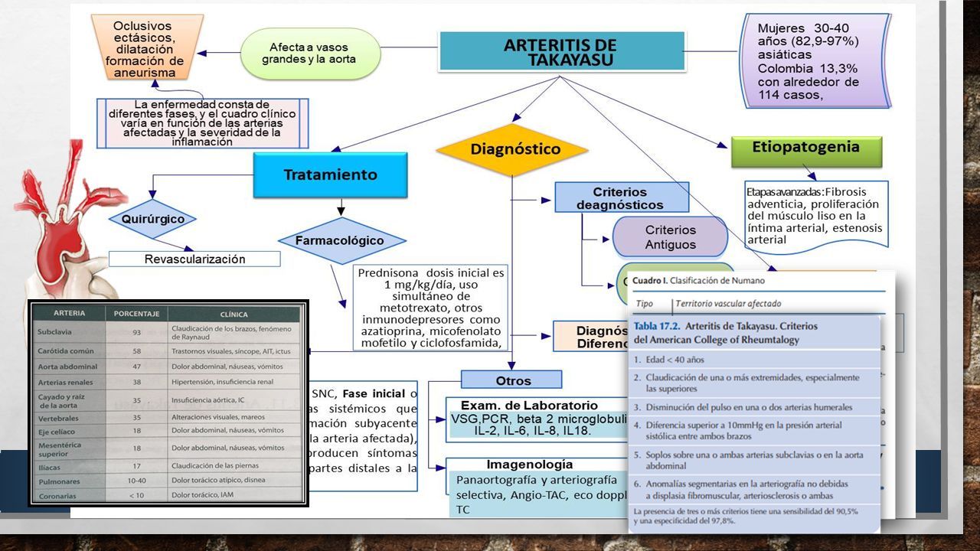
Task: Select the Otros box
Action: click(x=511, y=380)
